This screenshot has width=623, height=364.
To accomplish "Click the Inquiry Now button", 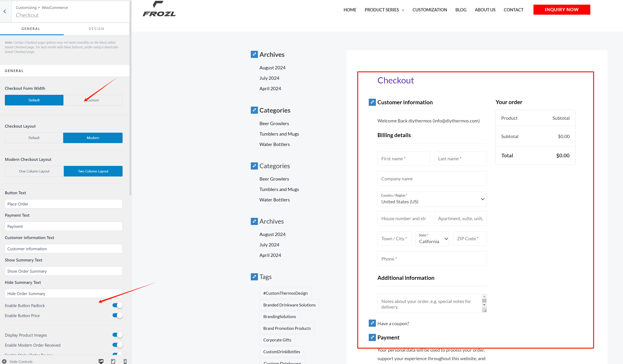I will tap(562, 10).
